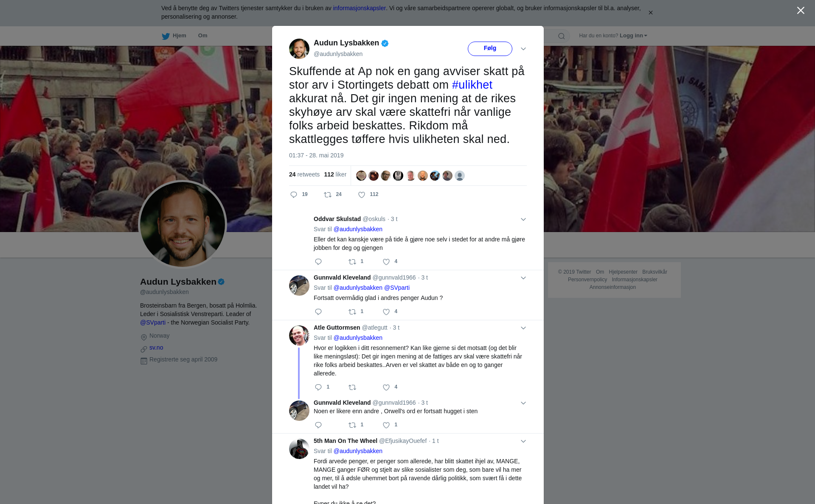
Task: Retweet Gunnvald Kleveland's first reply
Action: pos(352,312)
